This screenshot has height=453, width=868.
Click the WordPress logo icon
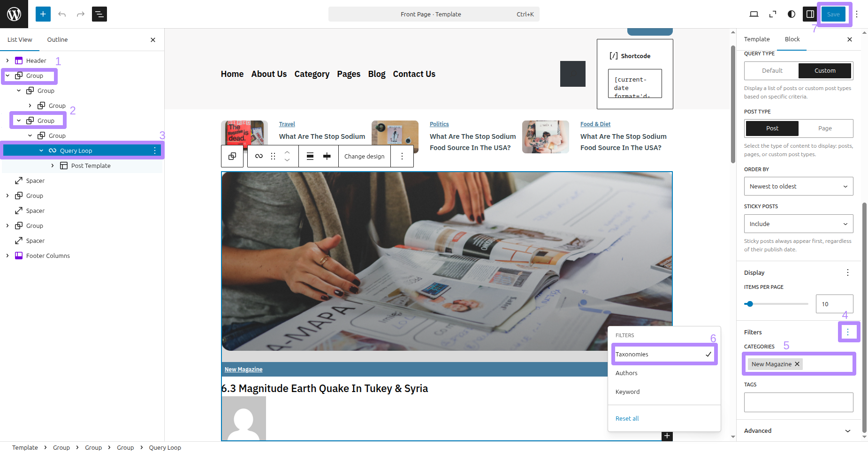14,14
